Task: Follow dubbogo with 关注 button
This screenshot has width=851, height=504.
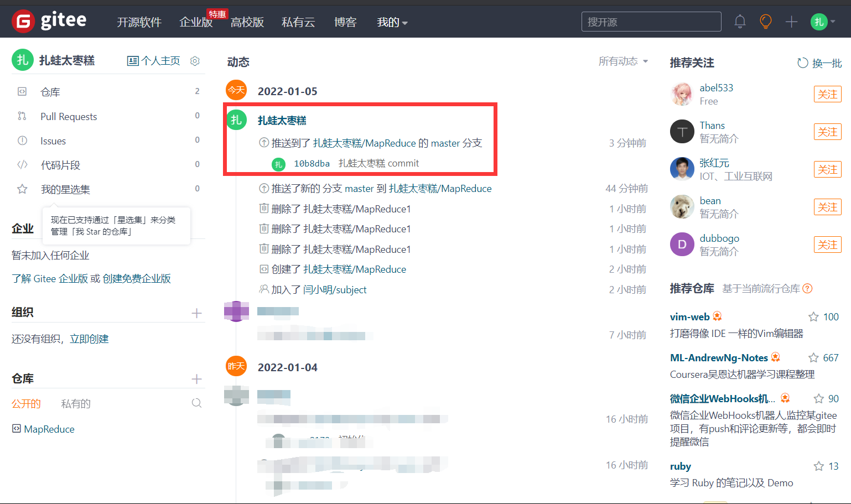Action: (827, 245)
